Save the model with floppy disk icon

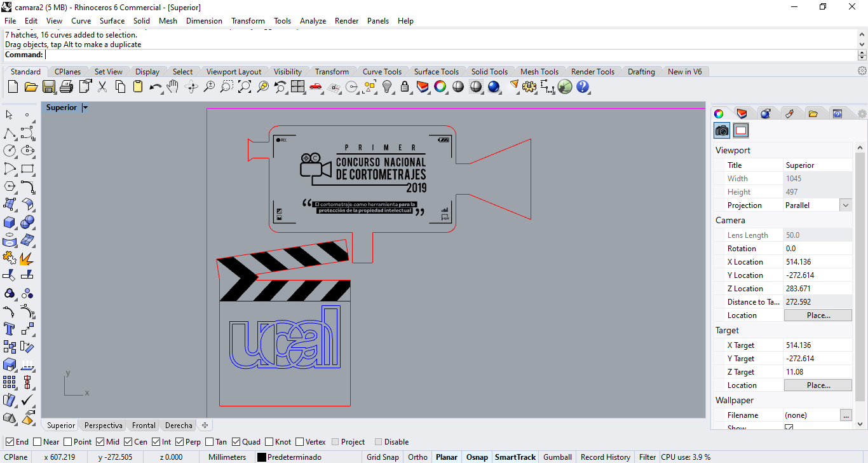(49, 86)
